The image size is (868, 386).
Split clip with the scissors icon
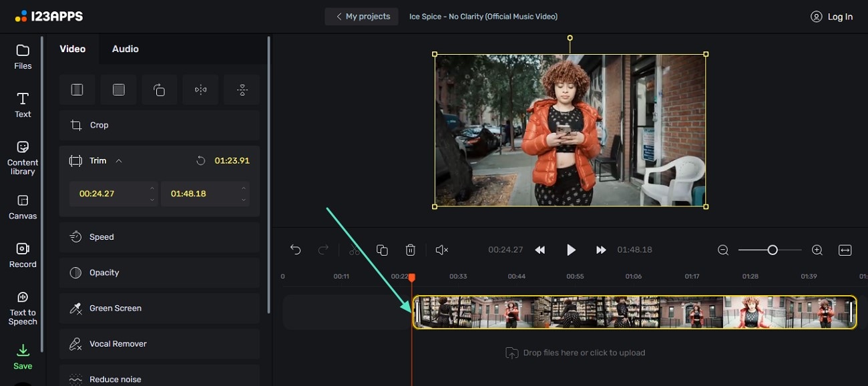[355, 250]
